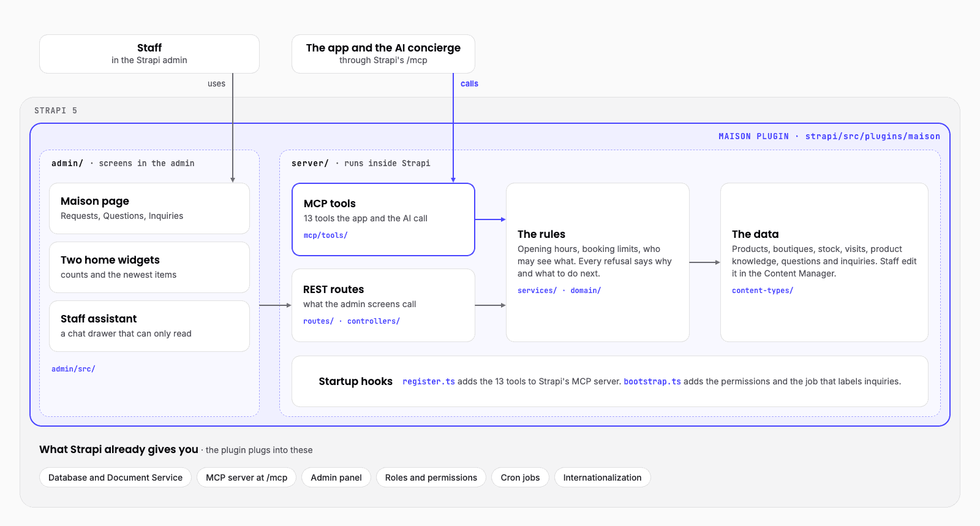Select the Maison page card
980x526 pixels.
[x=149, y=208]
